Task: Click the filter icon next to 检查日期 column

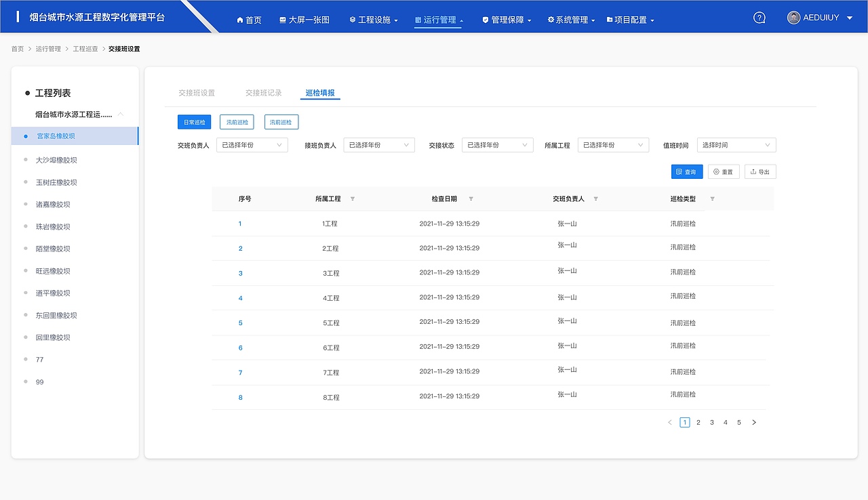Action: point(471,199)
